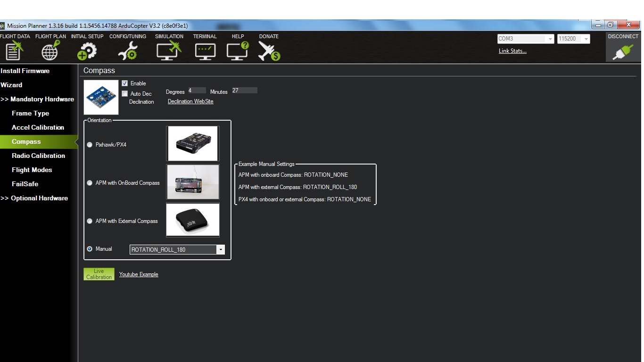Select APM with OnBoard Compass option
The height and width of the screenshot is (362, 644).
tap(90, 183)
